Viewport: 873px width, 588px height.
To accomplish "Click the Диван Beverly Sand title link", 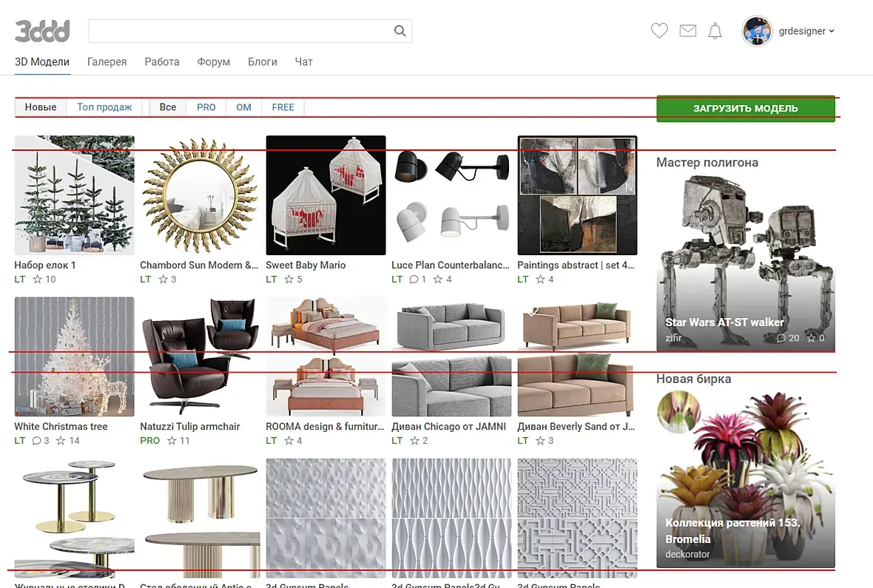I will pyautogui.click(x=576, y=427).
